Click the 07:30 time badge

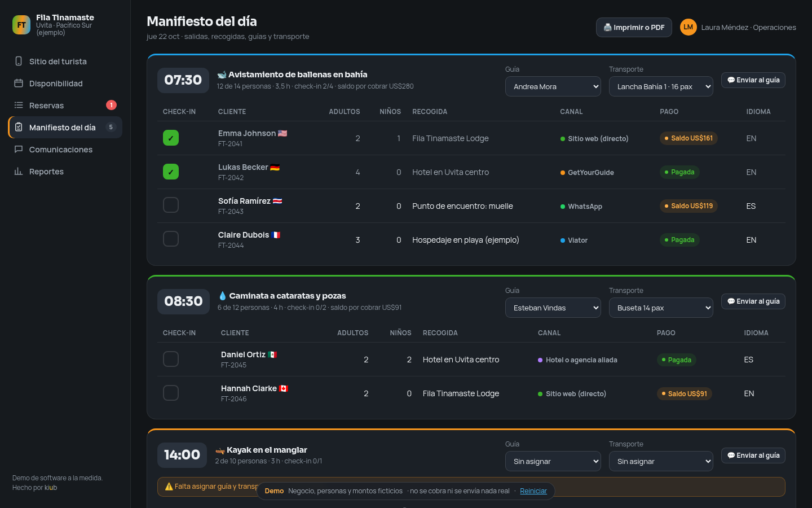coord(183,80)
